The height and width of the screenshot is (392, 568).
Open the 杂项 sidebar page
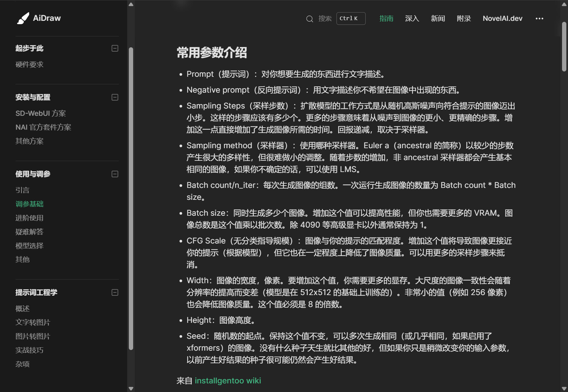point(23,364)
